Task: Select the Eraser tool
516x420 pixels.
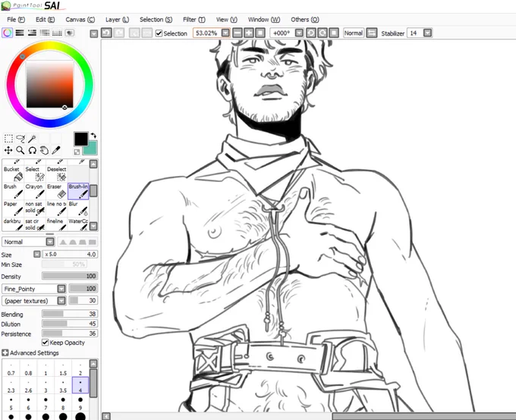Action: coord(57,191)
